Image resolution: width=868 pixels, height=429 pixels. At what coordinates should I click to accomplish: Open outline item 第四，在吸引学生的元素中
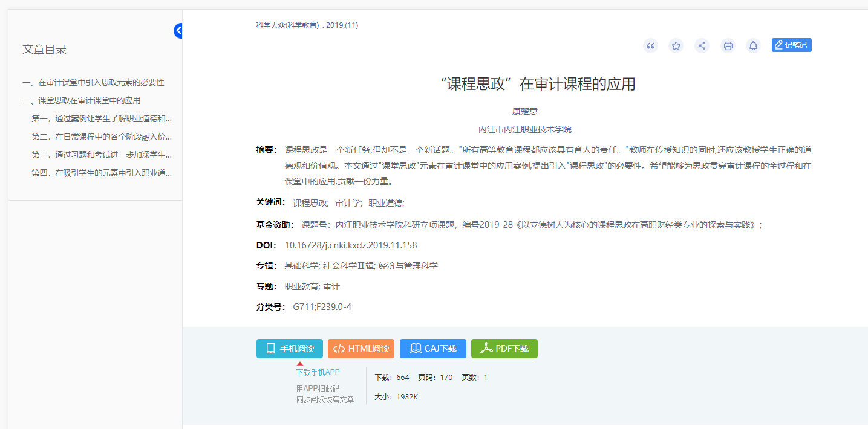click(x=102, y=173)
